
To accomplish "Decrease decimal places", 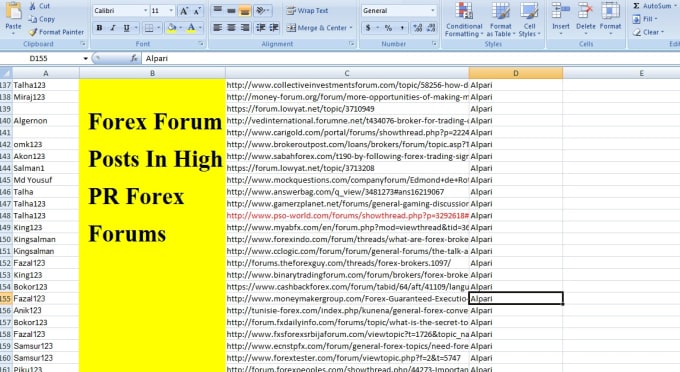I will (431, 28).
